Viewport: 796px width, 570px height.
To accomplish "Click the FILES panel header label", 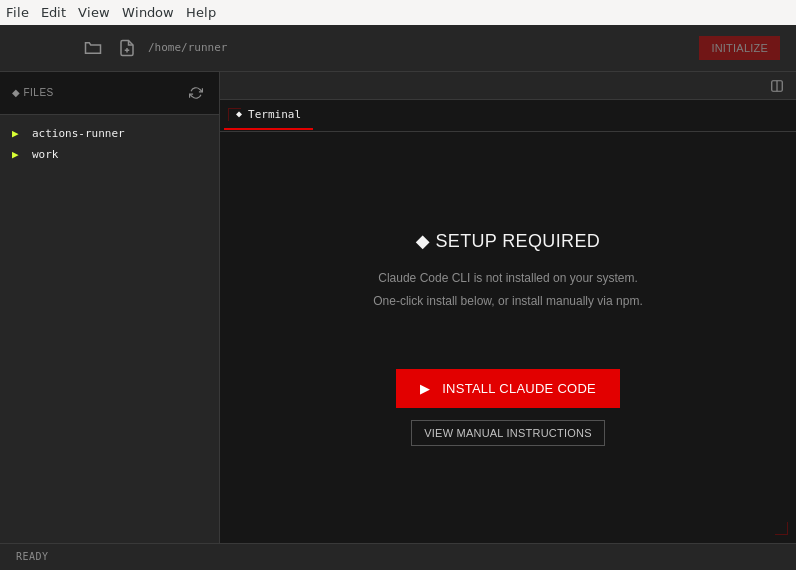I will click(33, 92).
